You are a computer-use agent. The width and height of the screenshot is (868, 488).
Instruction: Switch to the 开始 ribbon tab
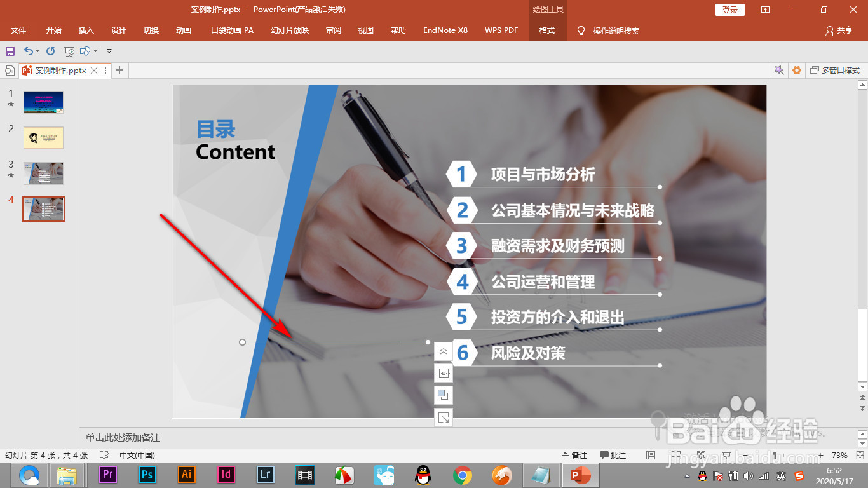pyautogui.click(x=54, y=30)
